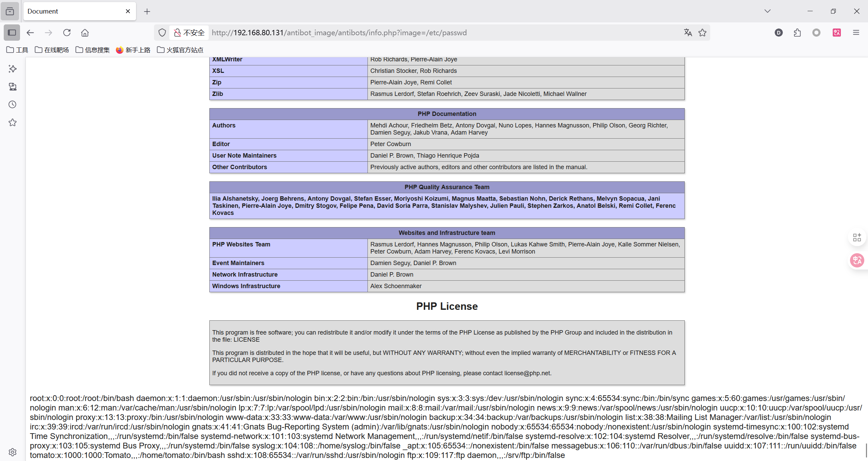868x461 pixels.
Task: Open the 火狐官方站点 bookmarks folder
Action: (x=180, y=50)
